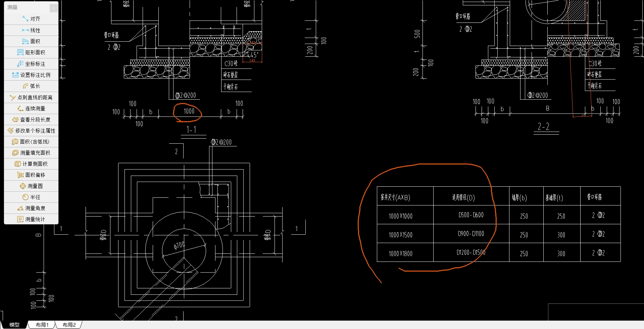Click the 1-1 section title
Screen dimensions: 644x329
[x=191, y=130]
